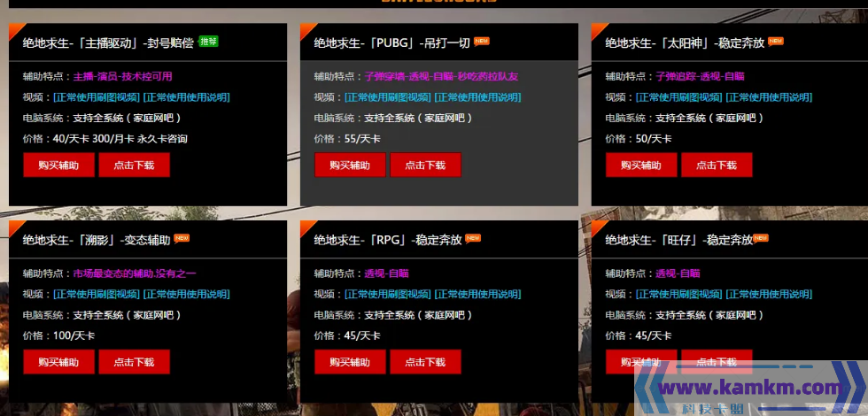
Task: Open 正常使用使用说明 link in RPG card
Action: [477, 294]
